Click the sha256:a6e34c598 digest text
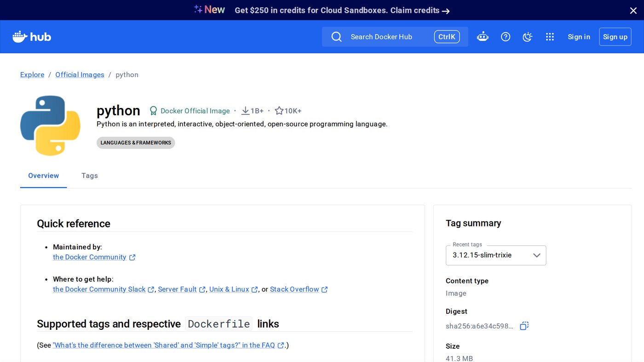 click(x=479, y=326)
